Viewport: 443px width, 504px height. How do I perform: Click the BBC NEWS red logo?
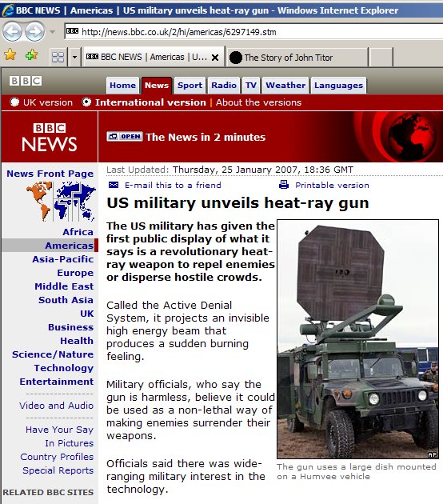(50, 138)
